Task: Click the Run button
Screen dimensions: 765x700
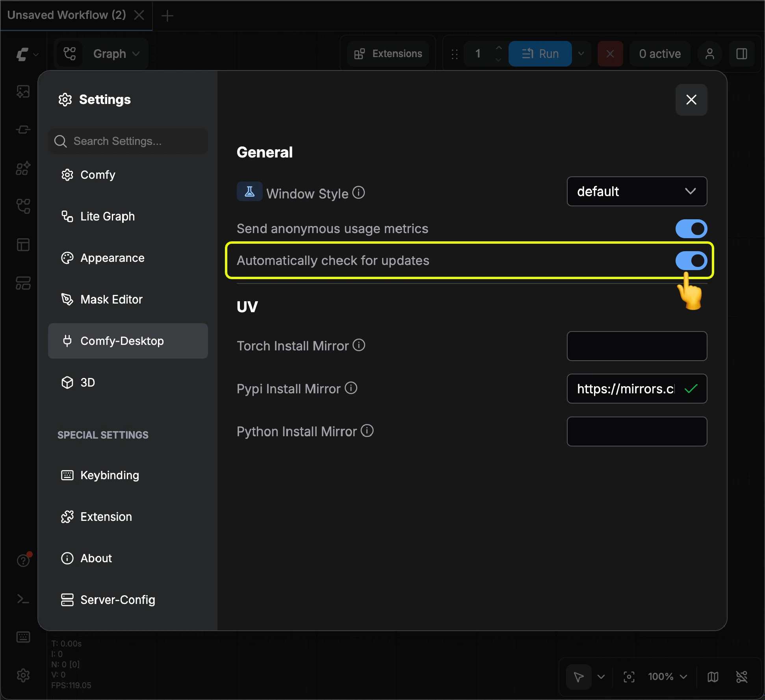Action: tap(540, 54)
